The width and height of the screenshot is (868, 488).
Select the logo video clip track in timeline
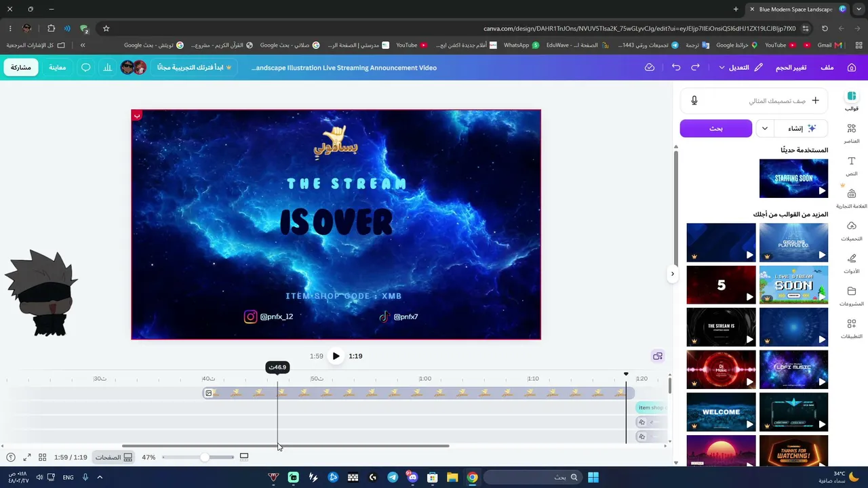click(x=418, y=393)
